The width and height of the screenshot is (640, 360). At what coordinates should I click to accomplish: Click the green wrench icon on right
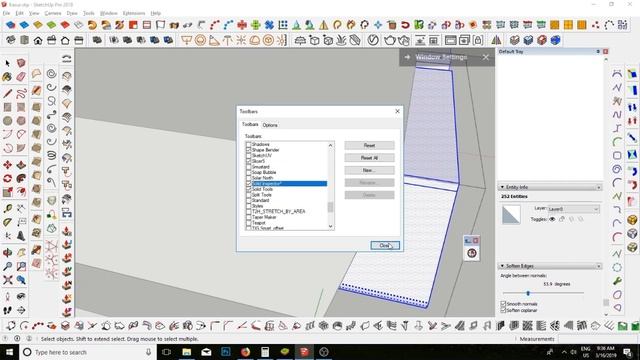point(617,281)
